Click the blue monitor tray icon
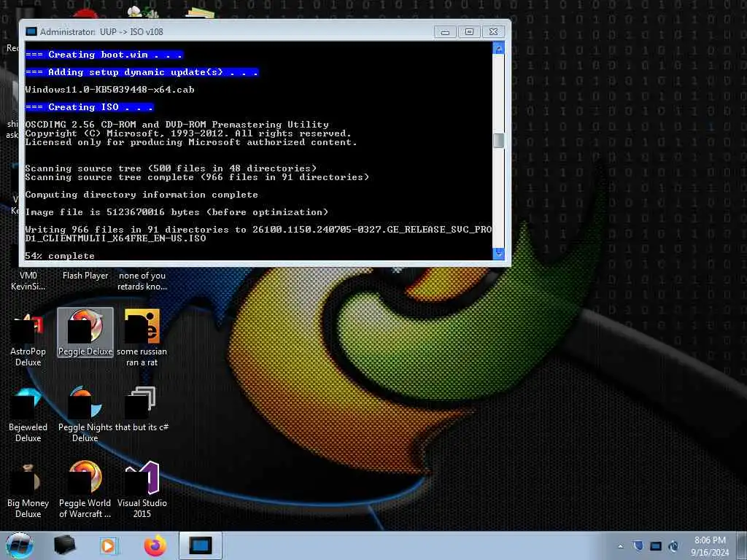This screenshot has height=560, width=747. click(656, 546)
